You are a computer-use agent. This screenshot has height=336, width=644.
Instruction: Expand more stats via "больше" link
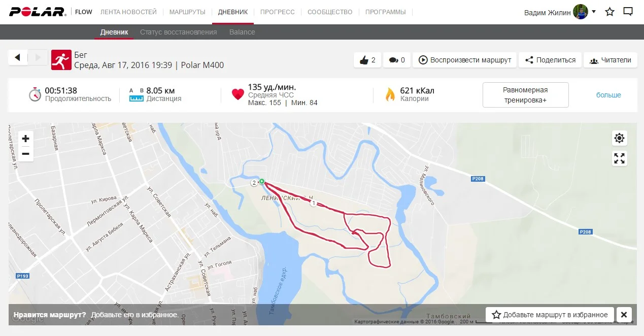(x=608, y=95)
